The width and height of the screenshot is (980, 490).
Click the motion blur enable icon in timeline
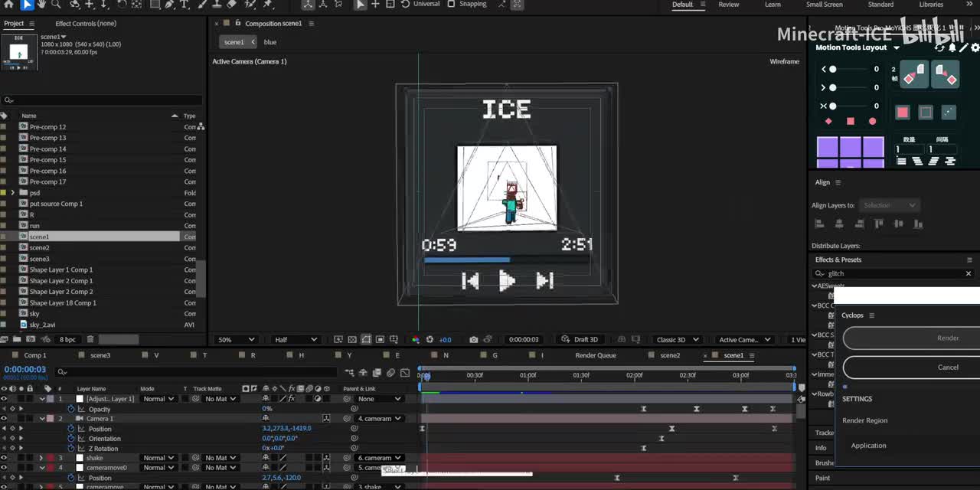[390, 373]
